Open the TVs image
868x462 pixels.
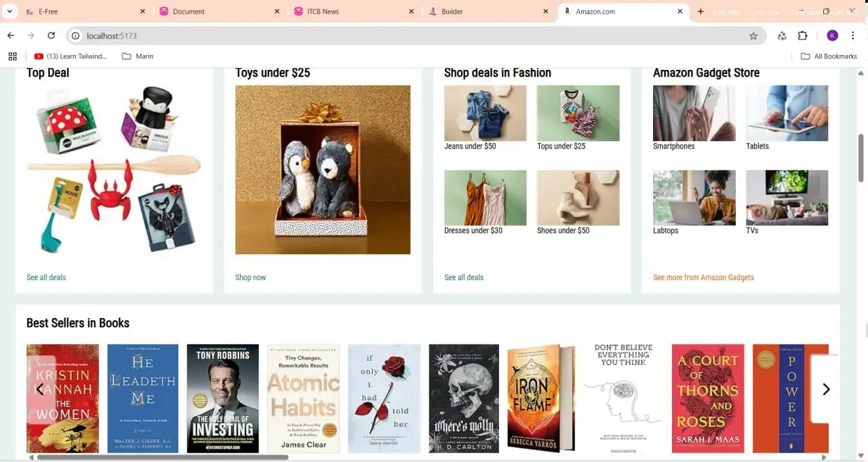787,197
